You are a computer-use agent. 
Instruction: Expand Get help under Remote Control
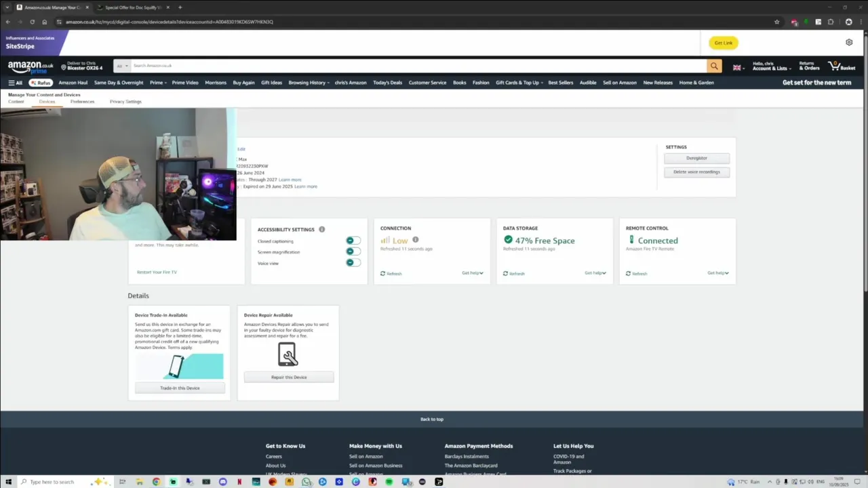tap(718, 273)
